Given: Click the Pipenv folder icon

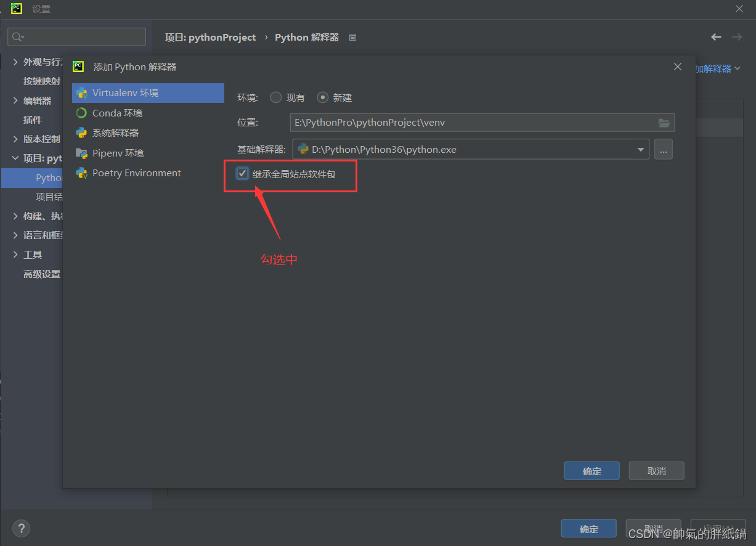Looking at the screenshot, I should tap(81, 153).
